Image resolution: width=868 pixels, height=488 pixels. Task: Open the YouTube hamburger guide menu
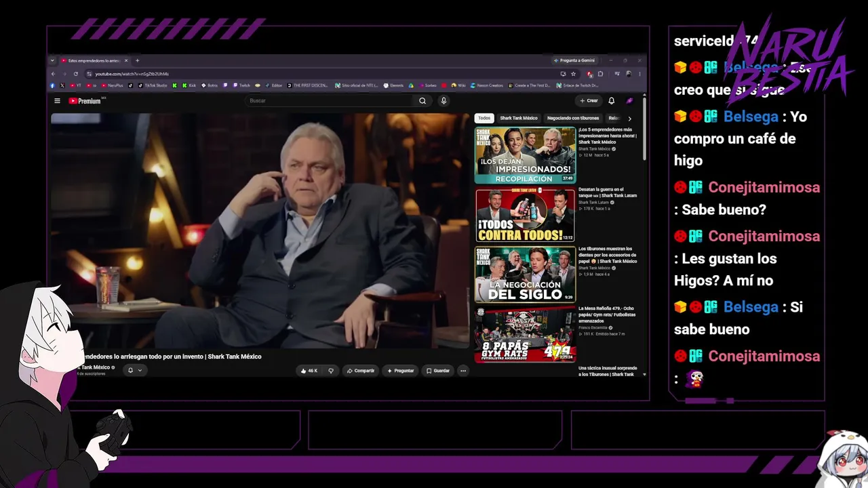pyautogui.click(x=58, y=101)
